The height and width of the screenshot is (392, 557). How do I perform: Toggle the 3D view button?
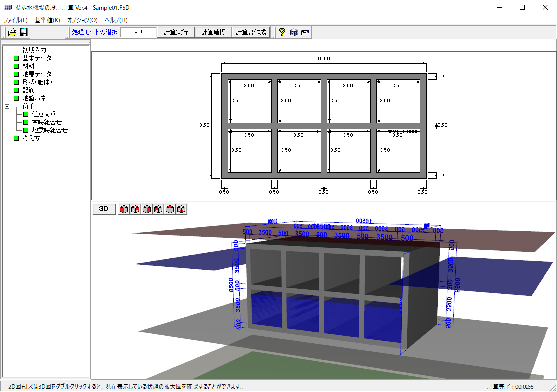click(x=104, y=209)
